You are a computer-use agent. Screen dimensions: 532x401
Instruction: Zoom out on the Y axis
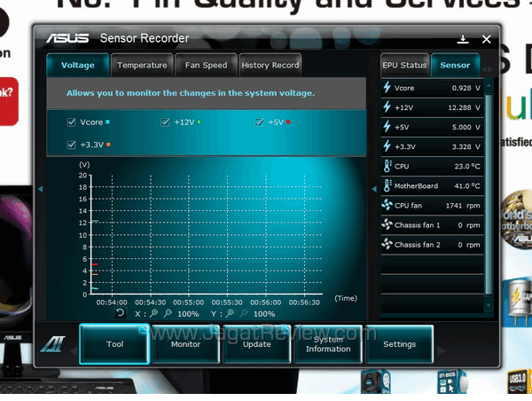tap(243, 313)
